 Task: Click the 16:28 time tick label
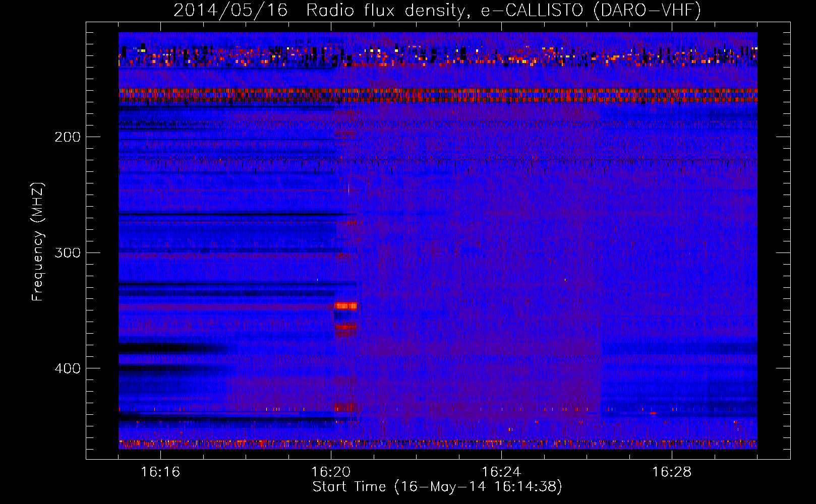click(x=672, y=472)
